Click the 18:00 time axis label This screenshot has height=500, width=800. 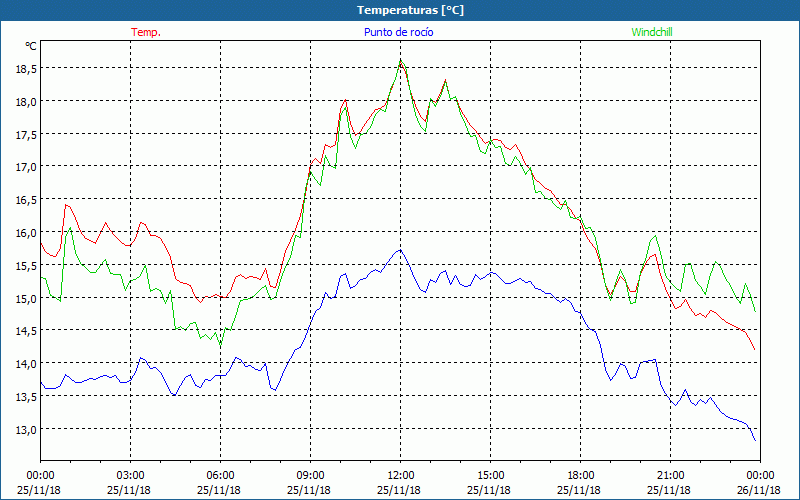581,475
